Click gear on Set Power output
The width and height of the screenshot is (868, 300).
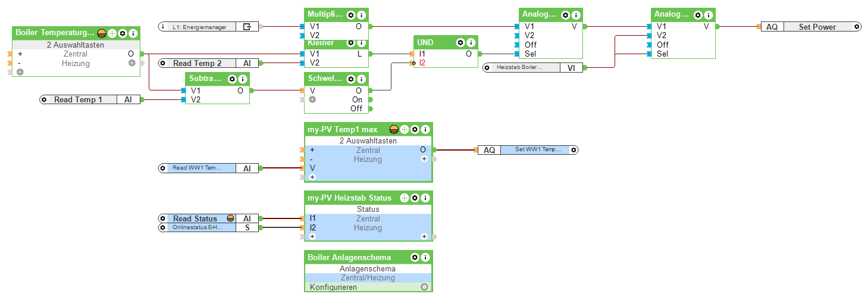857,27
